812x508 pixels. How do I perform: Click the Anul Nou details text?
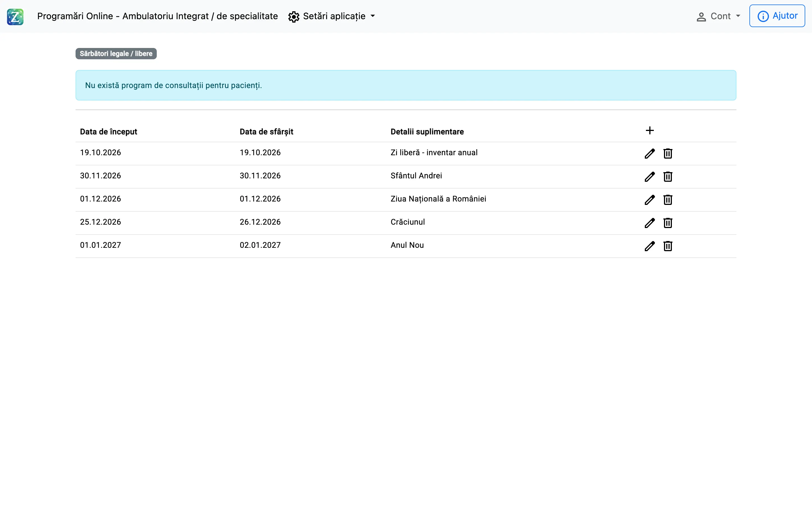click(407, 245)
